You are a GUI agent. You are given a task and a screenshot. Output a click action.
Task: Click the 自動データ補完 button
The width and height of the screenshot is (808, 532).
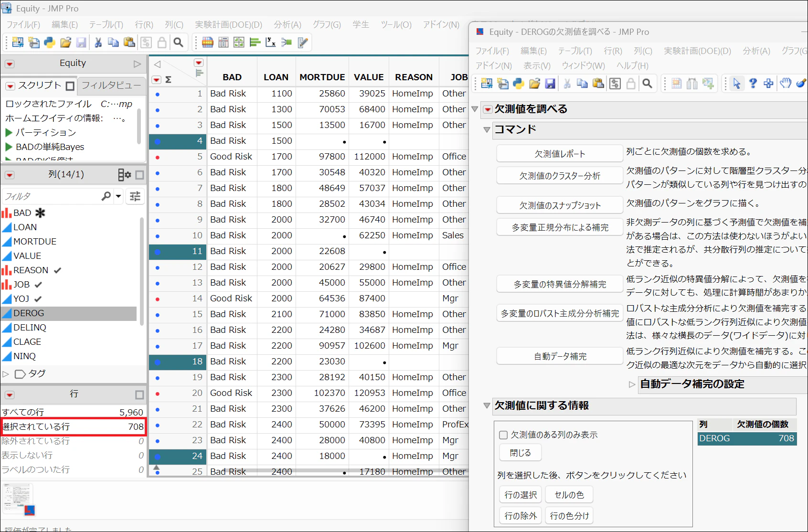click(x=560, y=356)
